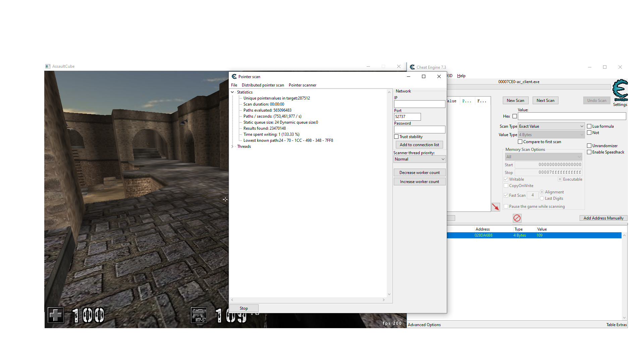The width and height of the screenshot is (644, 362).
Task: Click the Undo Scan button
Action: click(x=597, y=101)
